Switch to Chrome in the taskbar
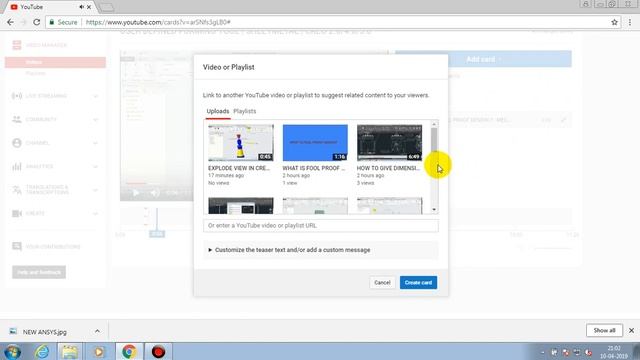Image resolution: width=640 pixels, height=360 pixels. click(x=129, y=351)
